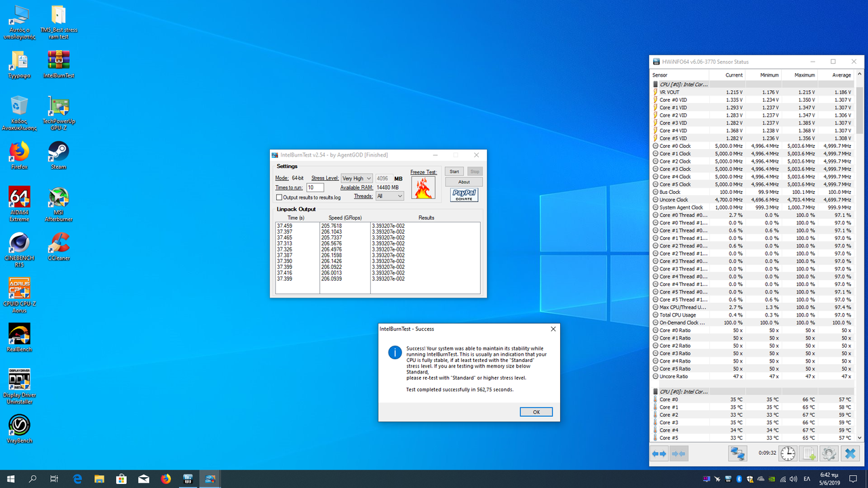Image resolution: width=868 pixels, height=488 pixels.
Task: Click the Microsoft Edge taskbar icon
Action: click(x=77, y=479)
